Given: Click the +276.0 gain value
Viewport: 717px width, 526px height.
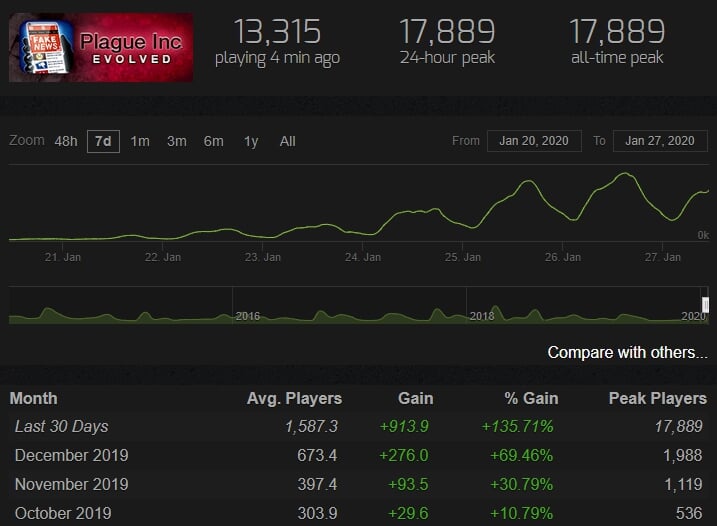Looking at the screenshot, I should [404, 456].
